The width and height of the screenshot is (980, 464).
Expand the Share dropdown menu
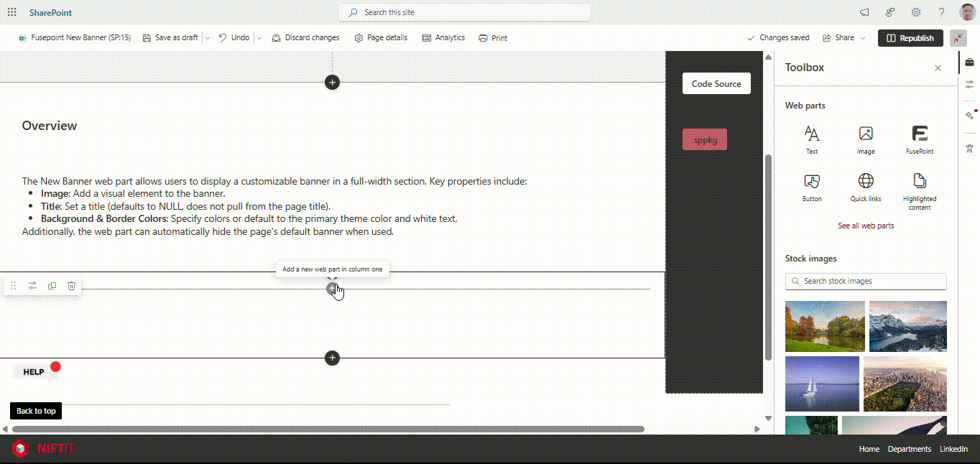point(862,38)
